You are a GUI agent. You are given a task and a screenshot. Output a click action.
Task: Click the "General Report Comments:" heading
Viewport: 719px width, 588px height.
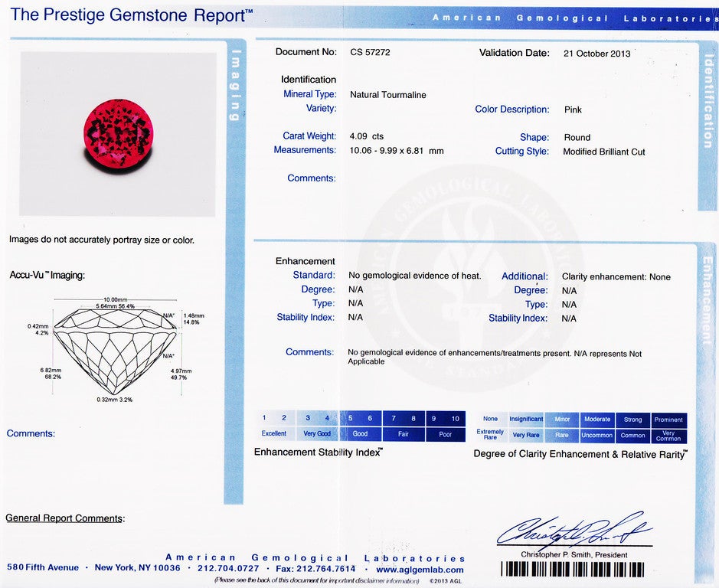[65, 518]
